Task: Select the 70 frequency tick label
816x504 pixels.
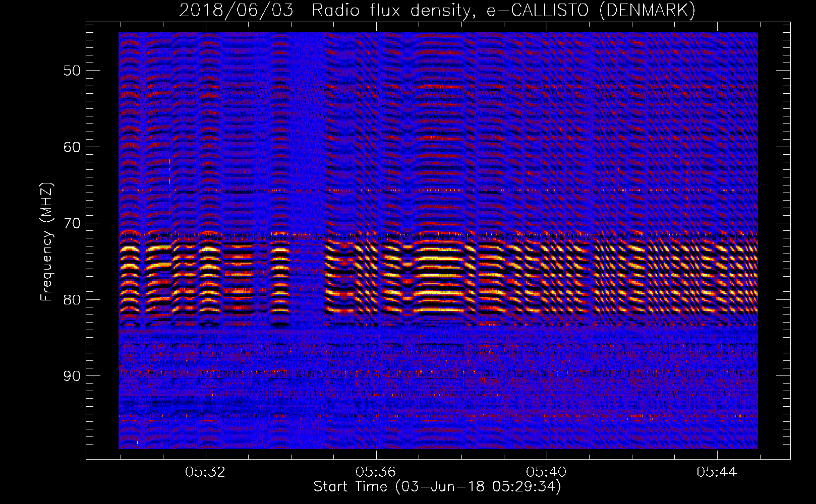Action: 72,223
